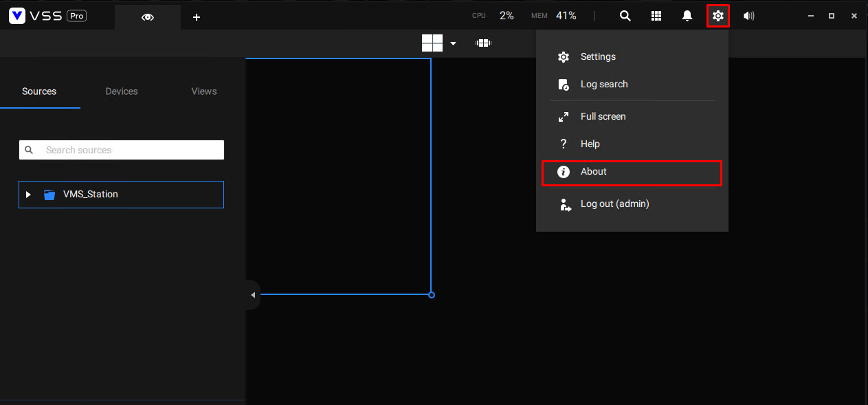The image size is (868, 405).
Task: Open the layout grid dropdown arrow
Action: pyautogui.click(x=452, y=43)
